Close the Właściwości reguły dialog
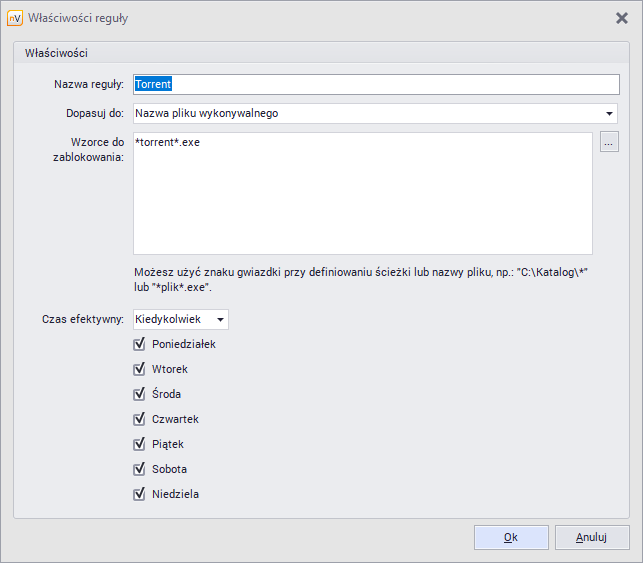The width and height of the screenshot is (643, 563). (621, 18)
